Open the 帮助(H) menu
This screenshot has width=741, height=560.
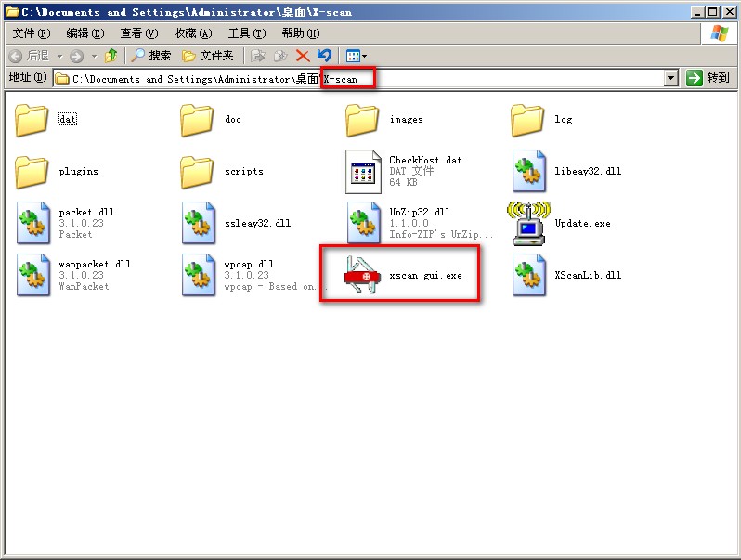click(301, 33)
